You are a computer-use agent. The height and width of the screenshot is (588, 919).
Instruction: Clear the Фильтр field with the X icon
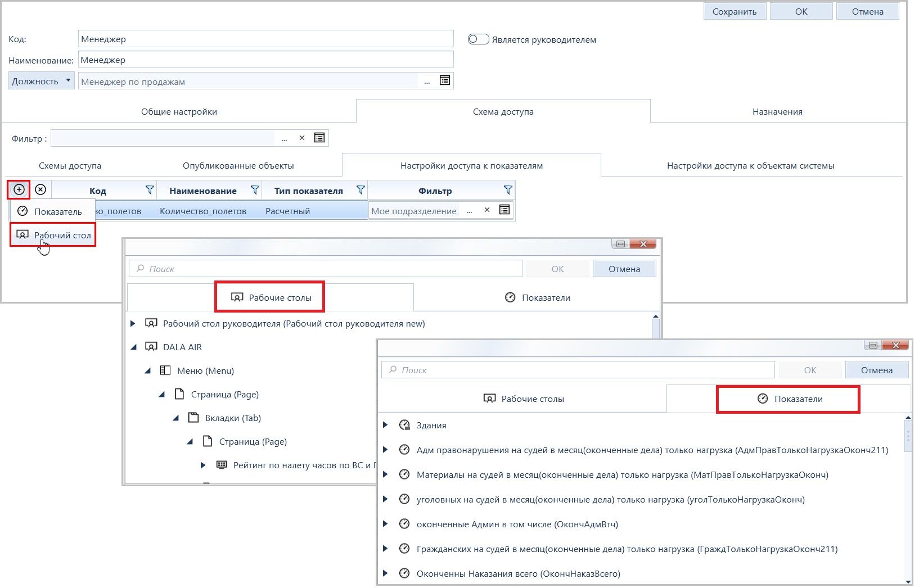click(302, 138)
